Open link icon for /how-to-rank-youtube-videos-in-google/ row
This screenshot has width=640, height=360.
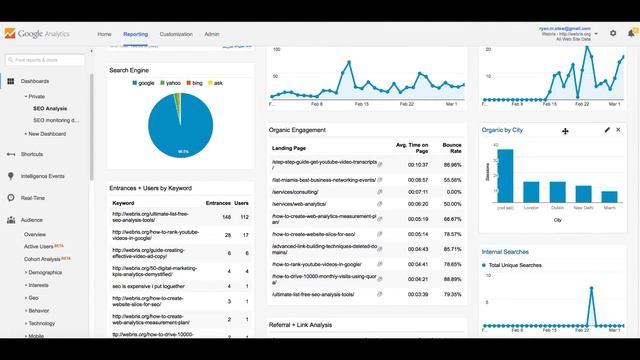(x=380, y=264)
